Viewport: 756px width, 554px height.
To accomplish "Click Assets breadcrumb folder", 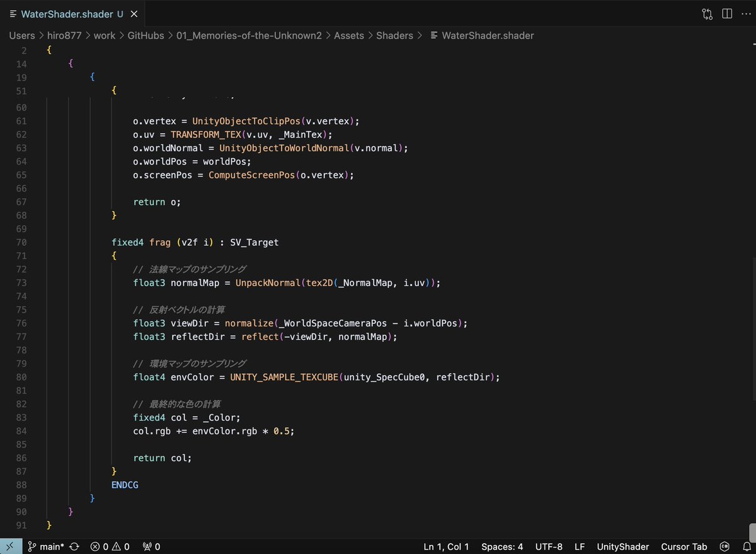I will pos(349,35).
